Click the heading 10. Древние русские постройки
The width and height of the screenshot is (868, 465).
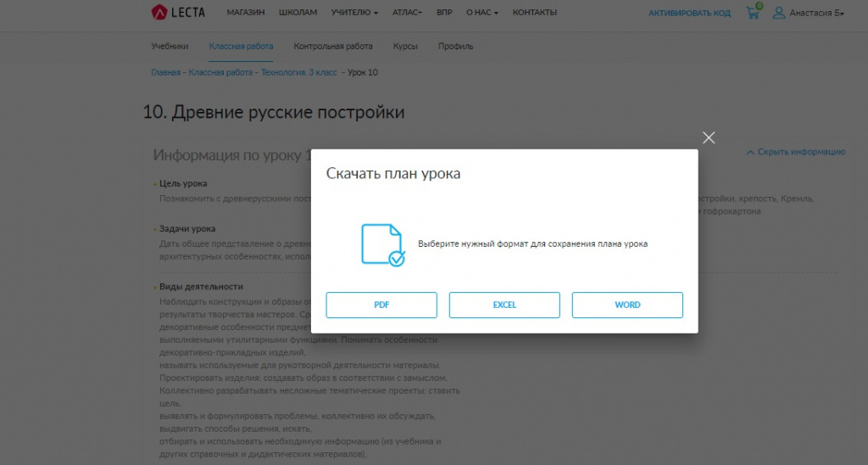(274, 112)
